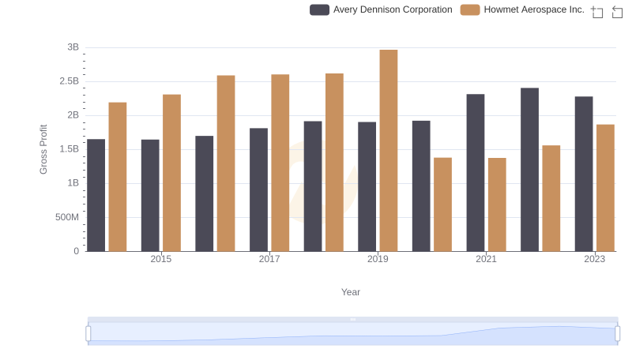
Task: Click the Howmet Aerospace Inc. legend label
Action: (534, 9)
